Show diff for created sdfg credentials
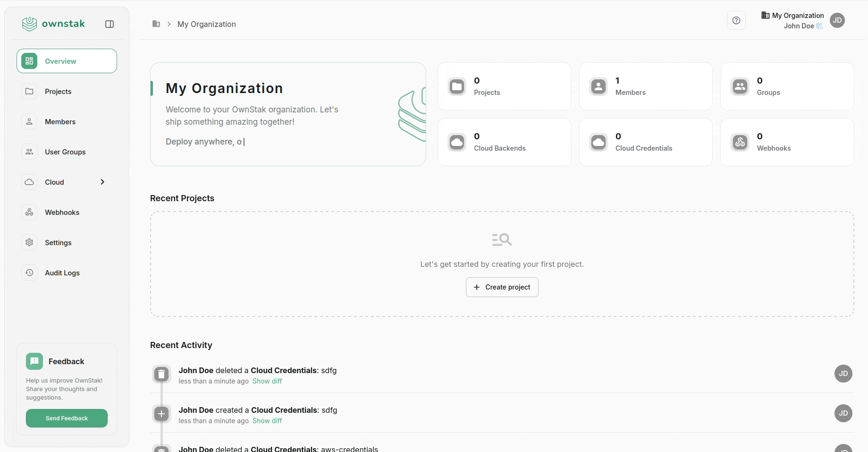The width and height of the screenshot is (868, 452). [267, 421]
